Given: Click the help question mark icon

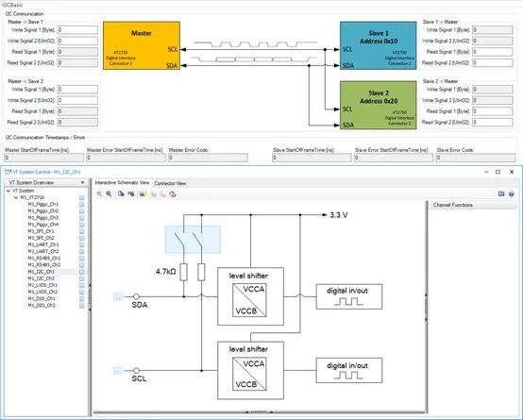Looking at the screenshot, I should point(512,193).
